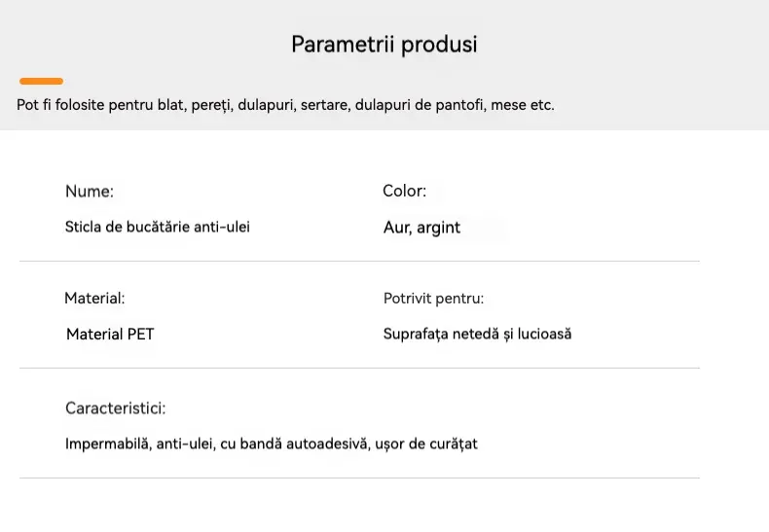
Task: Click the orange accent bar under heading
Action: tap(41, 81)
